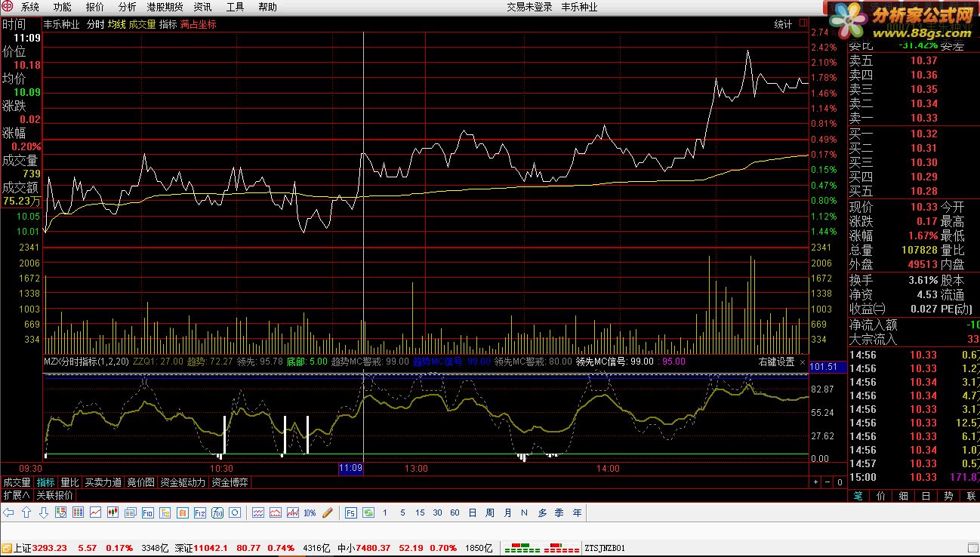Open the 分析 menu
The width and height of the screenshot is (980, 557).
pos(128,7)
